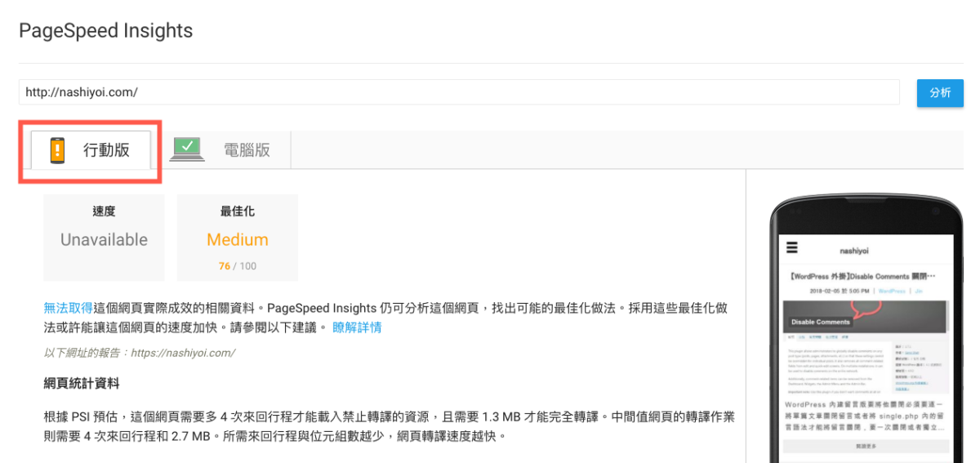Click the 速度 Unavailable score card
Viewport: 980px width, 463px height.
click(104, 238)
